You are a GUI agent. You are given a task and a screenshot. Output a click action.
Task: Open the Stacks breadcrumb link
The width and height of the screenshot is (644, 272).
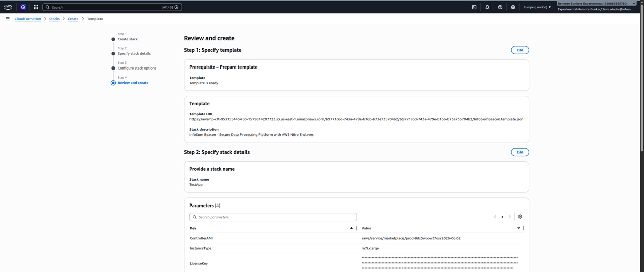click(54, 19)
